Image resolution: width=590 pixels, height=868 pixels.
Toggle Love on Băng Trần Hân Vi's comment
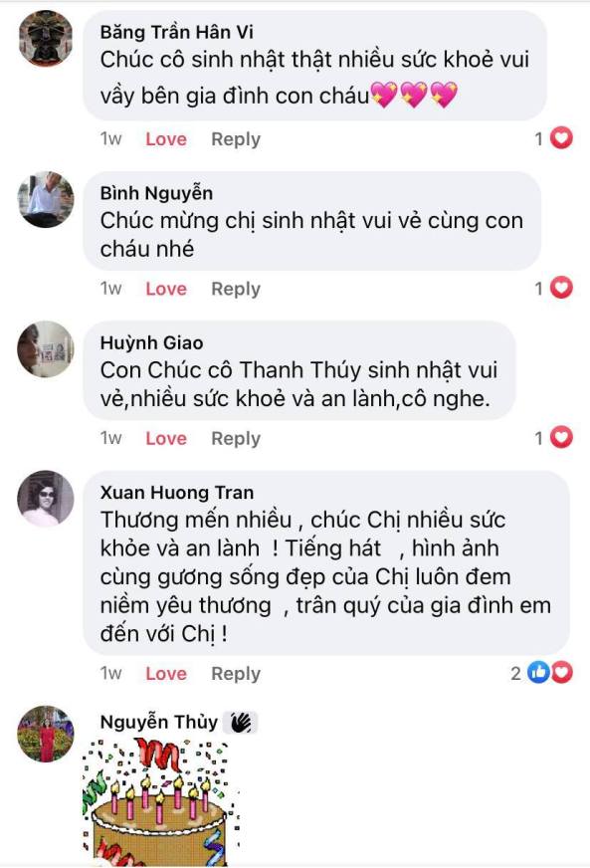[x=166, y=139]
